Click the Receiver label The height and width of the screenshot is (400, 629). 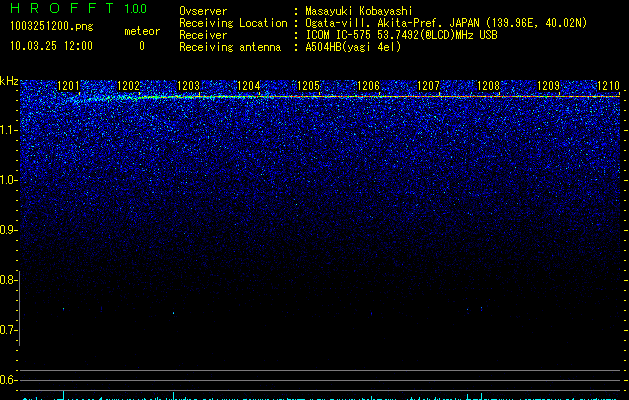click(203, 35)
